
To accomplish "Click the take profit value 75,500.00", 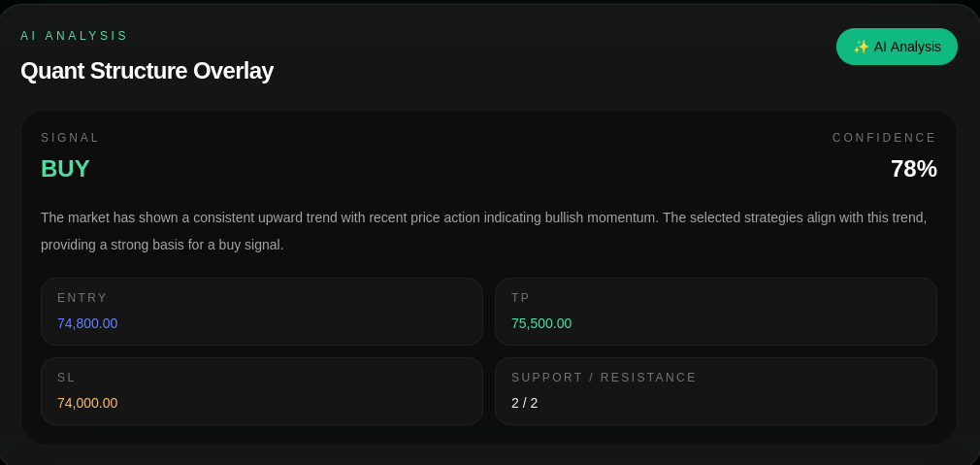I will pyautogui.click(x=541, y=323).
